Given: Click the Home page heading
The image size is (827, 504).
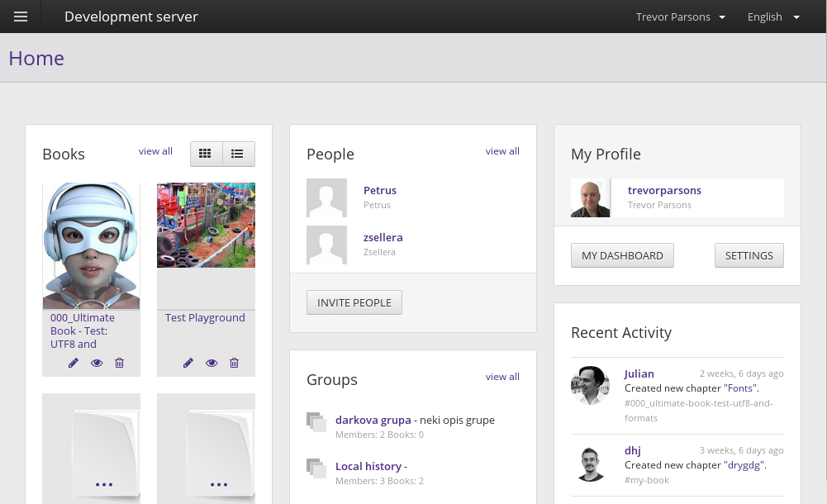Looking at the screenshot, I should (36, 58).
